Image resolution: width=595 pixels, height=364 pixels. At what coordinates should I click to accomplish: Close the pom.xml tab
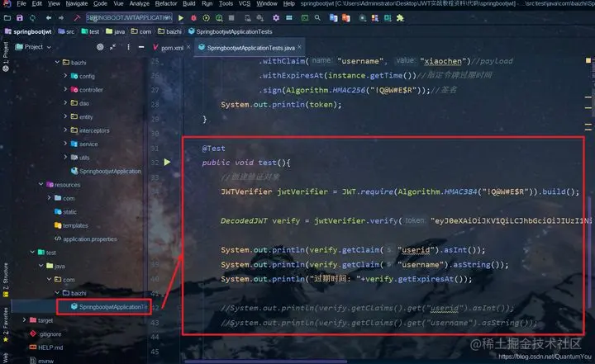(188, 47)
